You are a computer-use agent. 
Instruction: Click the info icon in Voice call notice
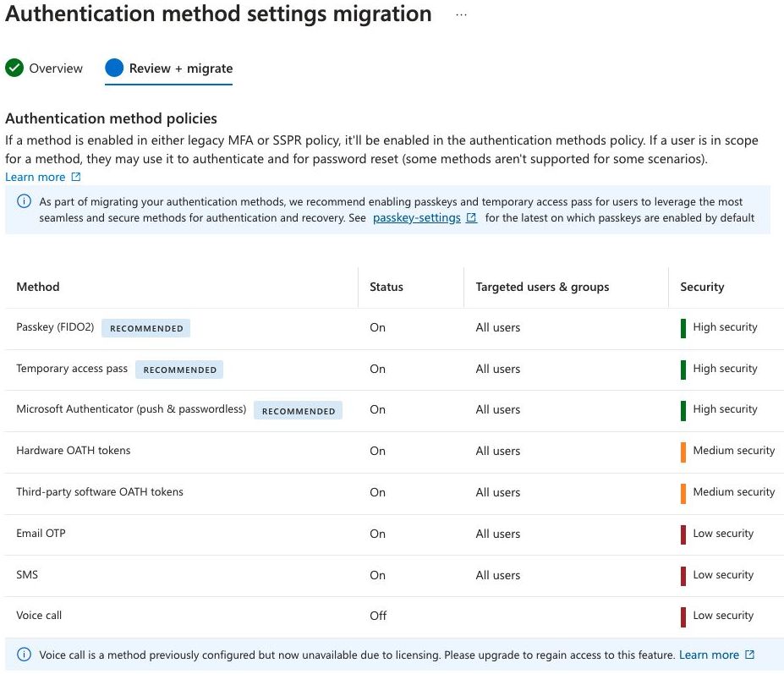(24, 655)
